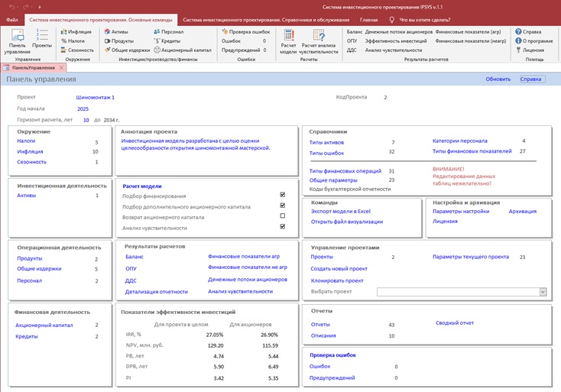Click the Проекты ribbon icon
The width and height of the screenshot is (561, 392).
click(x=42, y=40)
